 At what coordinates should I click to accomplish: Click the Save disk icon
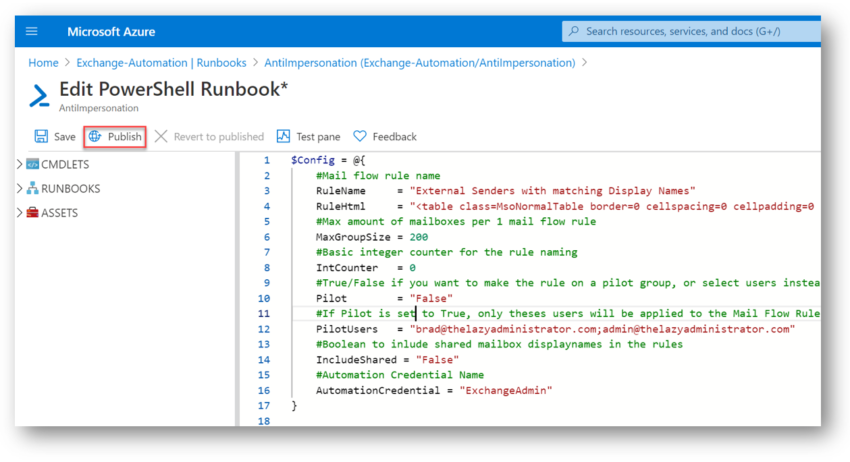[41, 136]
